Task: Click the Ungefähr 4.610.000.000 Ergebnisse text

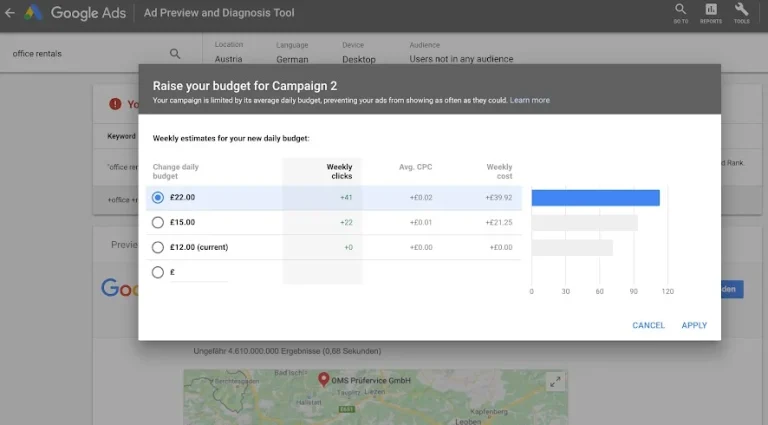Action: tap(287, 351)
